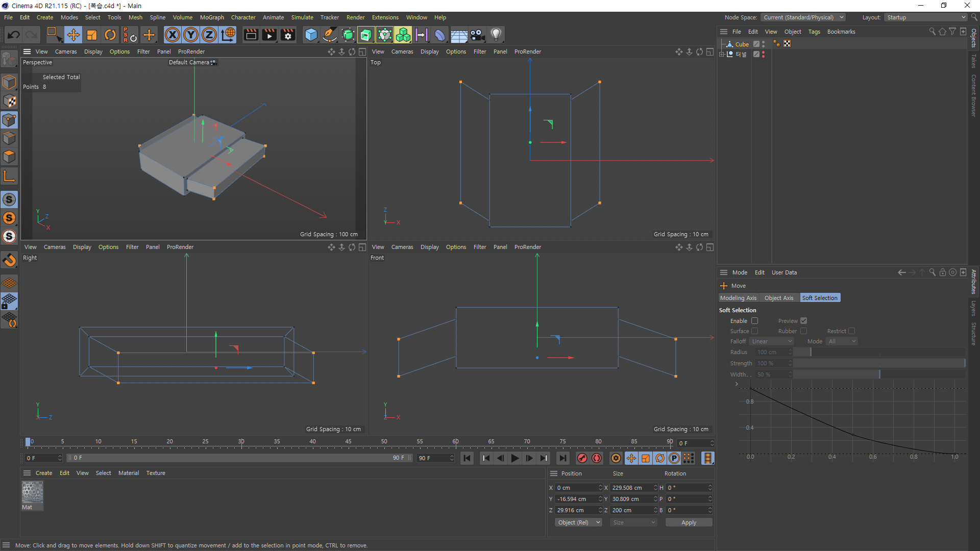Click the Undo arrow icon
The image size is (980, 551).
click(x=14, y=35)
